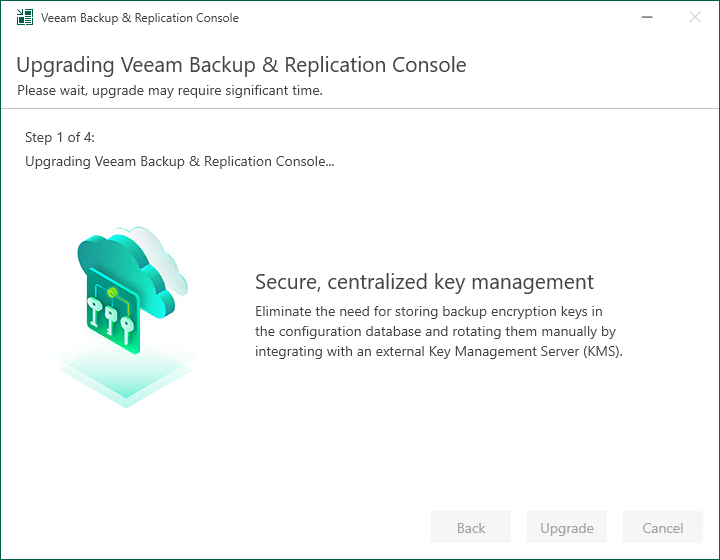The height and width of the screenshot is (560, 720).
Task: Click the 'Please wait, upgrade may require' subtitle
Action: point(170,90)
